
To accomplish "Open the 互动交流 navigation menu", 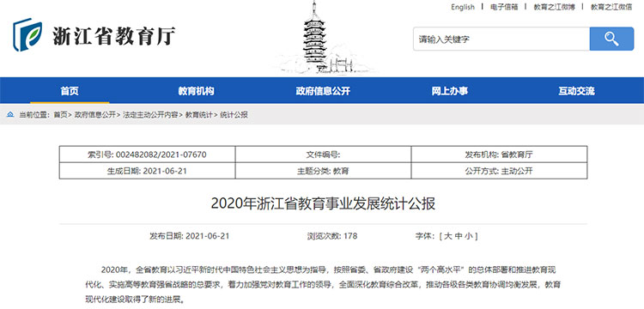I will [576, 91].
